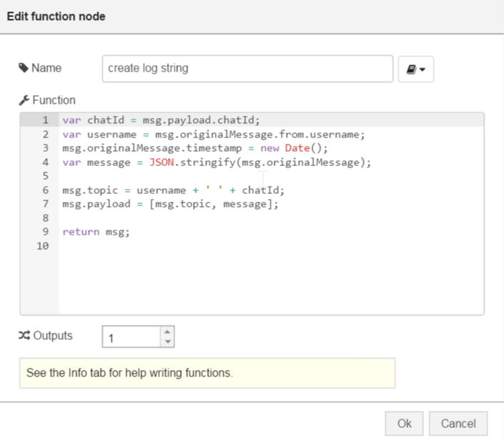The image size is (504, 443).
Task: Click the 'var username' code line
Action: click(x=213, y=135)
